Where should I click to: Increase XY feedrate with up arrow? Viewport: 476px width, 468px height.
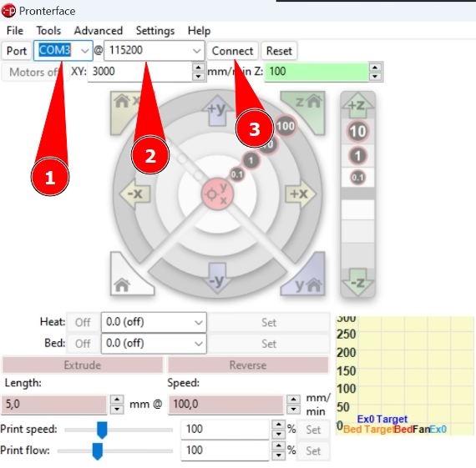(199, 68)
